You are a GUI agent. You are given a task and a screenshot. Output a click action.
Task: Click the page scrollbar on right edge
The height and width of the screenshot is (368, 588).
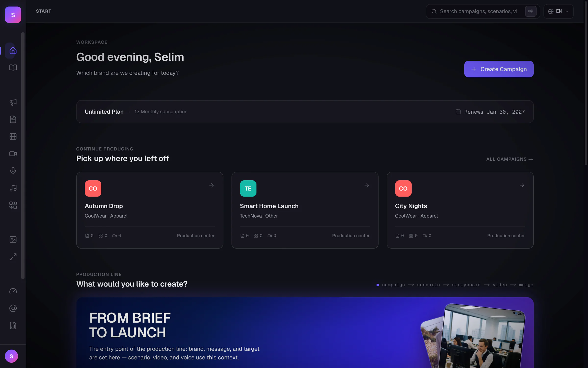[x=586, y=83]
